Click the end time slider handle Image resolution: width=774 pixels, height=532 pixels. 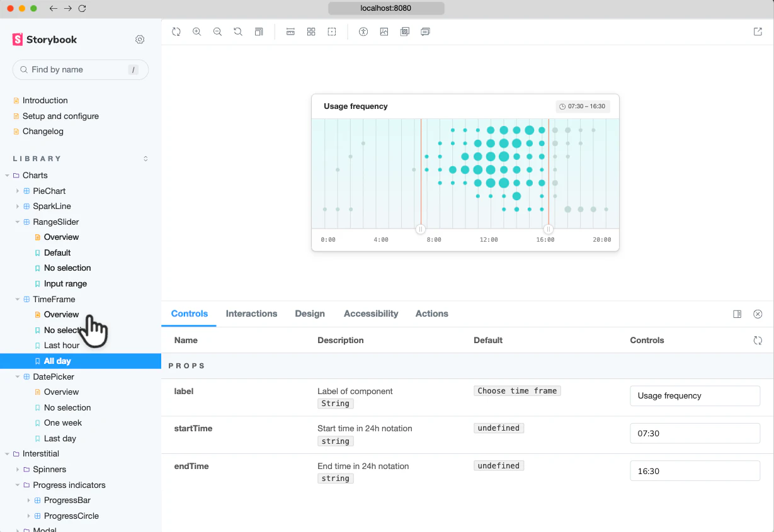pos(549,229)
